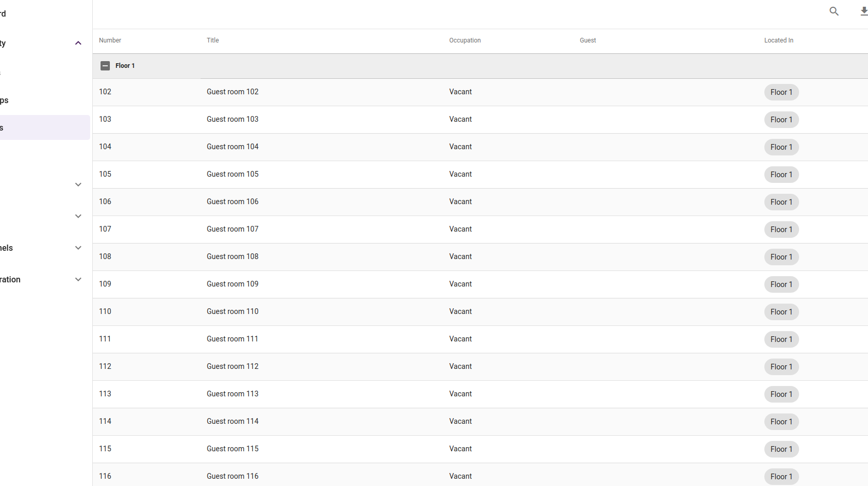
Task: Click the download export icon
Action: [863, 11]
